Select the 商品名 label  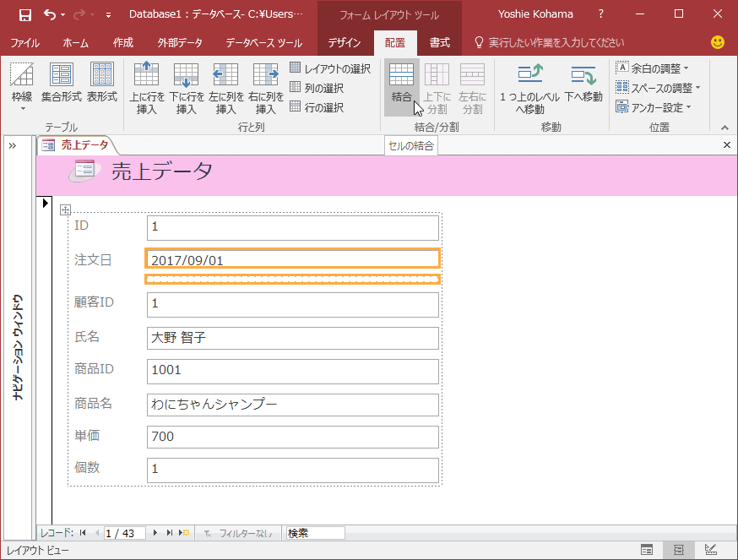(x=93, y=403)
